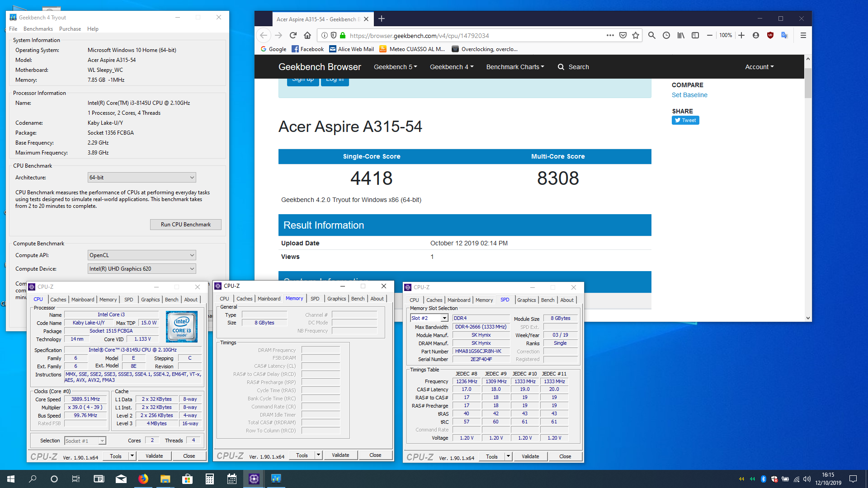Open the Google Translate extension icon
This screenshot has height=488, width=868.
[x=785, y=35]
